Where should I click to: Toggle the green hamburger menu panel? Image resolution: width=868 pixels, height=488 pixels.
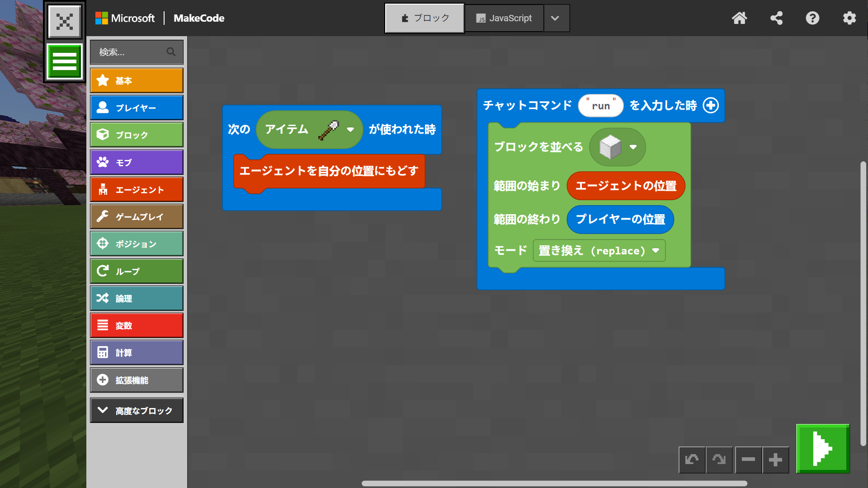click(65, 61)
